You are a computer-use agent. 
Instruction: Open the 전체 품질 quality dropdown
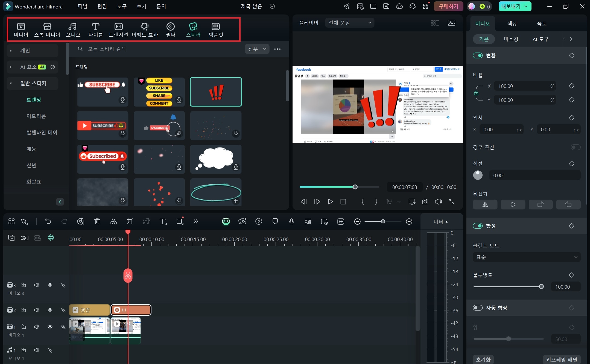point(350,23)
